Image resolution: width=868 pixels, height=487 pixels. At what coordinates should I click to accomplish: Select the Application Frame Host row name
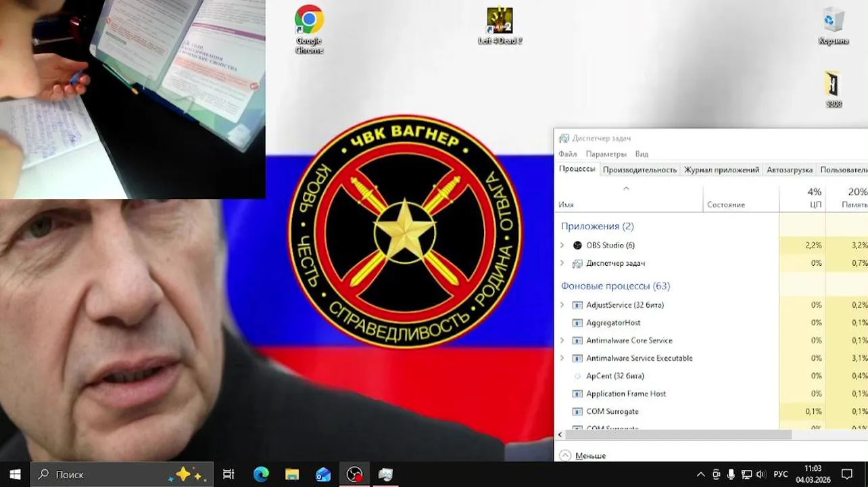626,394
